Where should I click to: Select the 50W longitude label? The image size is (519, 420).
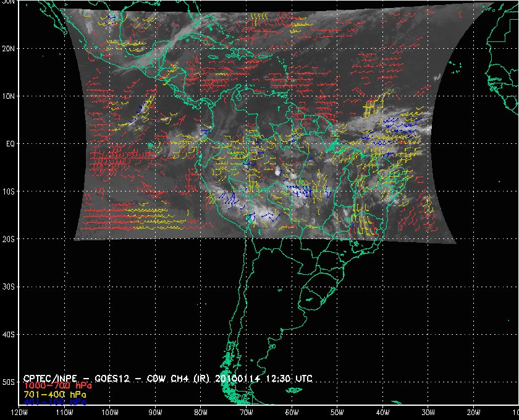(337, 412)
